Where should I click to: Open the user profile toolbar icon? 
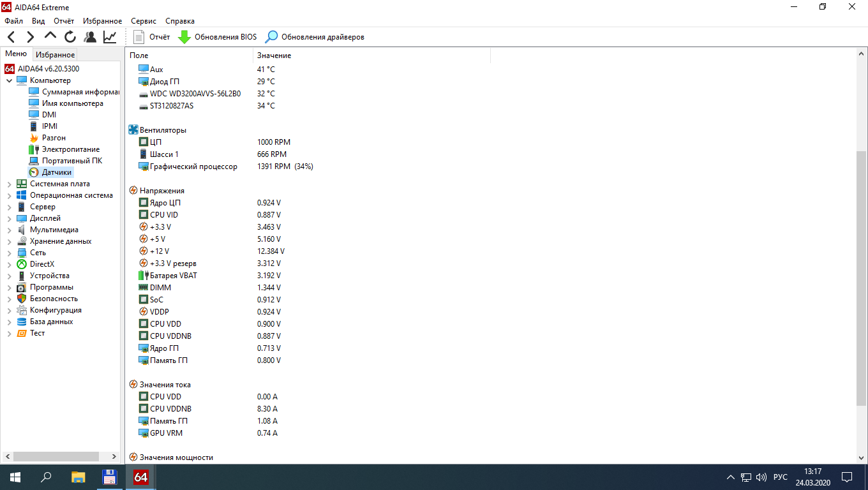pos(90,37)
